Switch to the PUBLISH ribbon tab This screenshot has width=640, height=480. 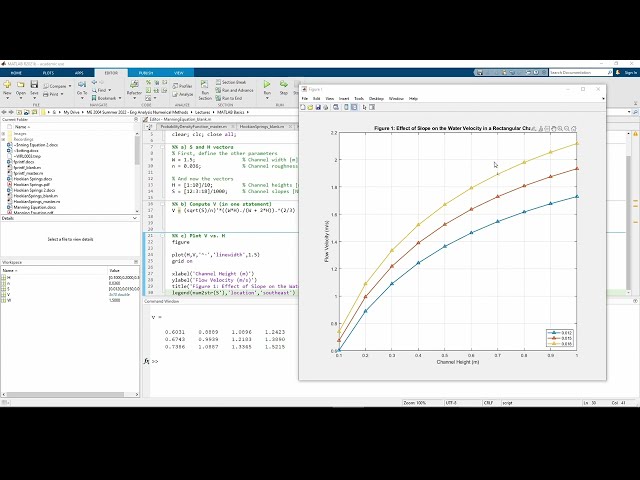coord(146,73)
